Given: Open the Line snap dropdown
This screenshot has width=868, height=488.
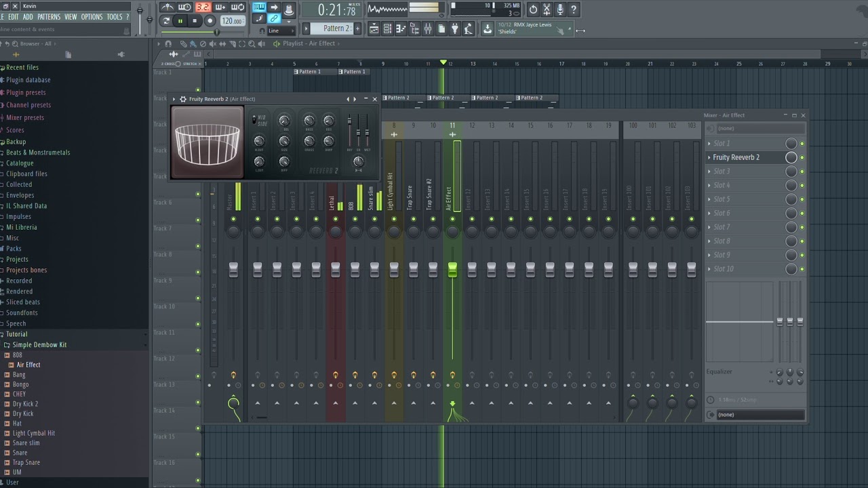Looking at the screenshot, I should (281, 30).
